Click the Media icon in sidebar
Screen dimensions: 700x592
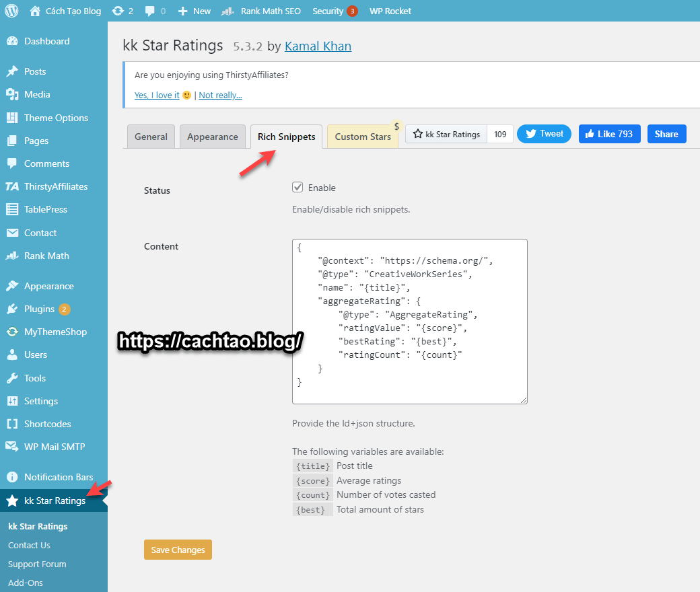coord(12,94)
